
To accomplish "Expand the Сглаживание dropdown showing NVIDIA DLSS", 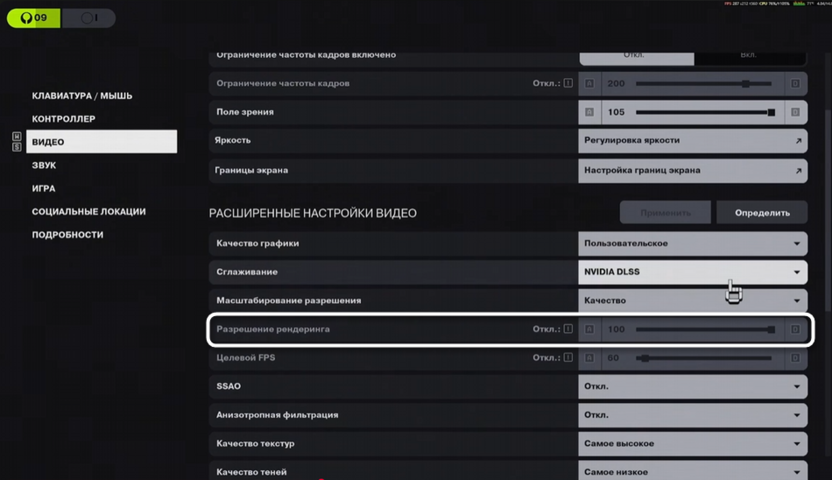I will coord(693,271).
